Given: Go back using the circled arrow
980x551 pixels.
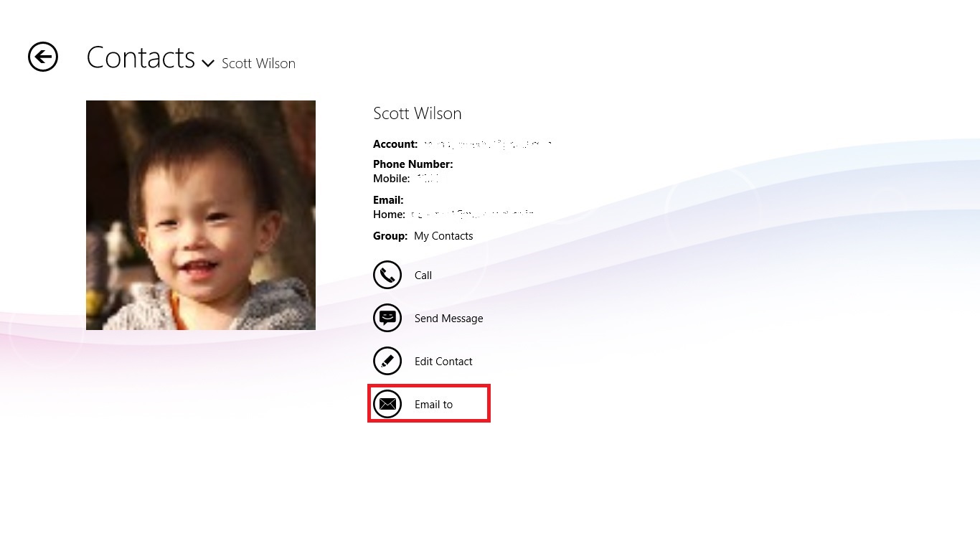Looking at the screenshot, I should click(x=43, y=57).
